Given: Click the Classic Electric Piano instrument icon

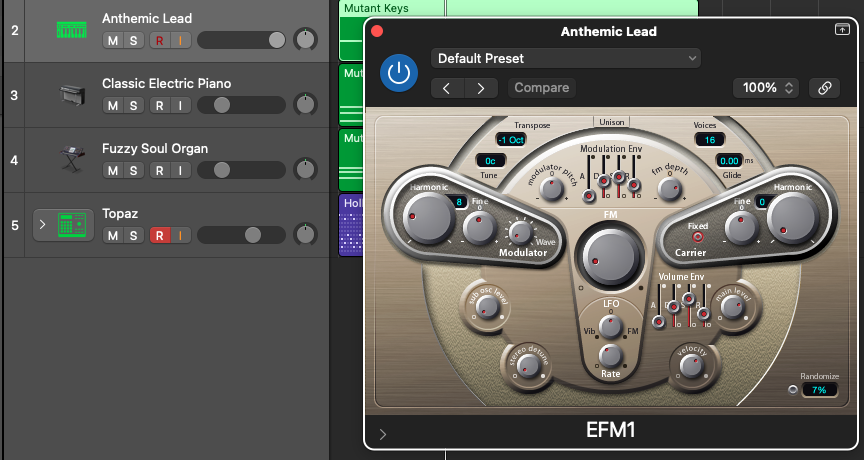Looking at the screenshot, I should (72, 95).
